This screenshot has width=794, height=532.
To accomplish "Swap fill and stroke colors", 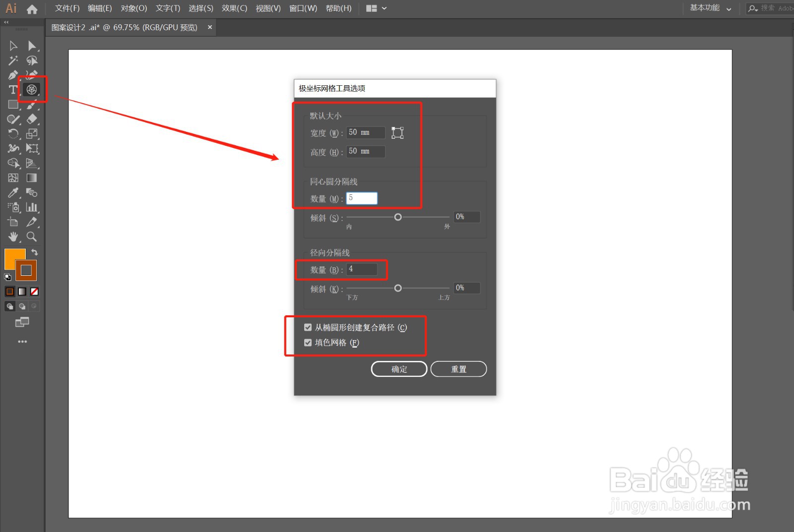I will (34, 252).
